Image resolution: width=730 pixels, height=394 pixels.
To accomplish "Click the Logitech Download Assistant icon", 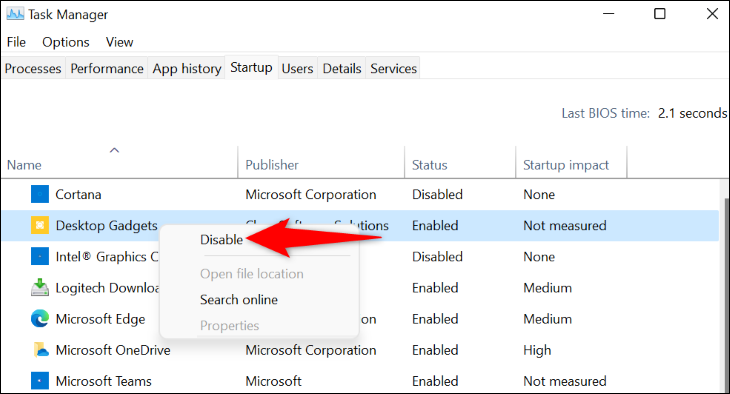I will 40,287.
